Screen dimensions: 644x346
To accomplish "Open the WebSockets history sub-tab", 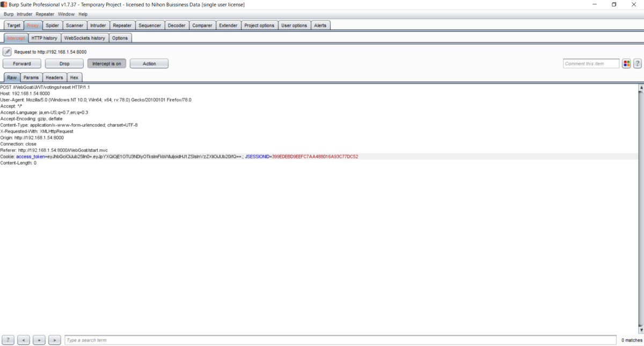I will pos(85,38).
